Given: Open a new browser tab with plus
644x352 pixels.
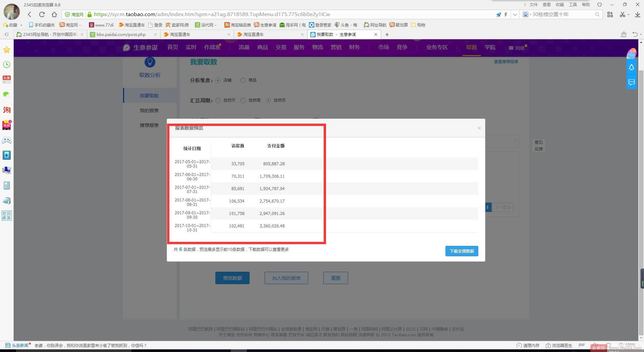Looking at the screenshot, I should 387,34.
